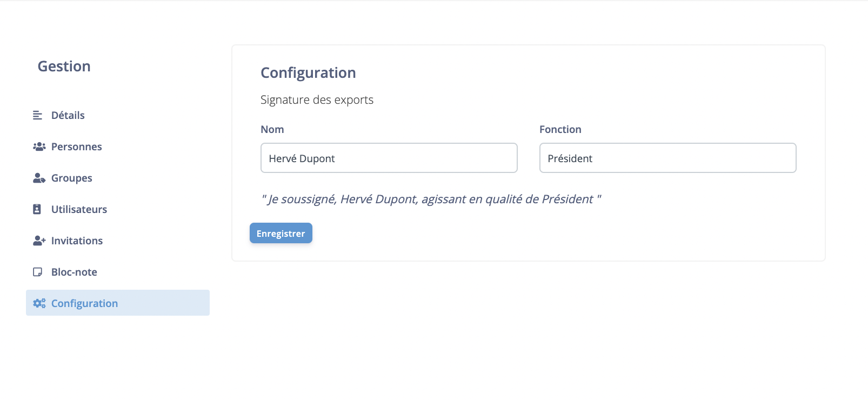This screenshot has height=400, width=868.
Task: Click inside the Nom input field
Action: pyautogui.click(x=389, y=158)
